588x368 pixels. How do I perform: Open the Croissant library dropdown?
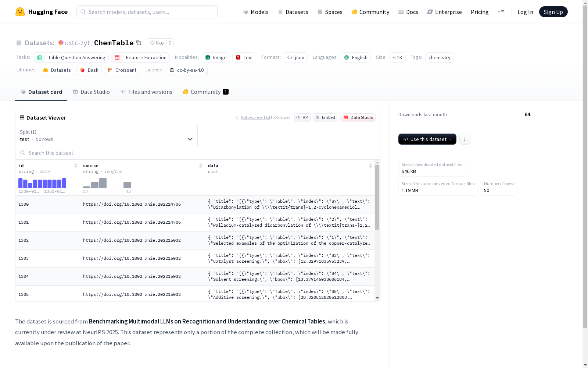pyautogui.click(x=122, y=70)
